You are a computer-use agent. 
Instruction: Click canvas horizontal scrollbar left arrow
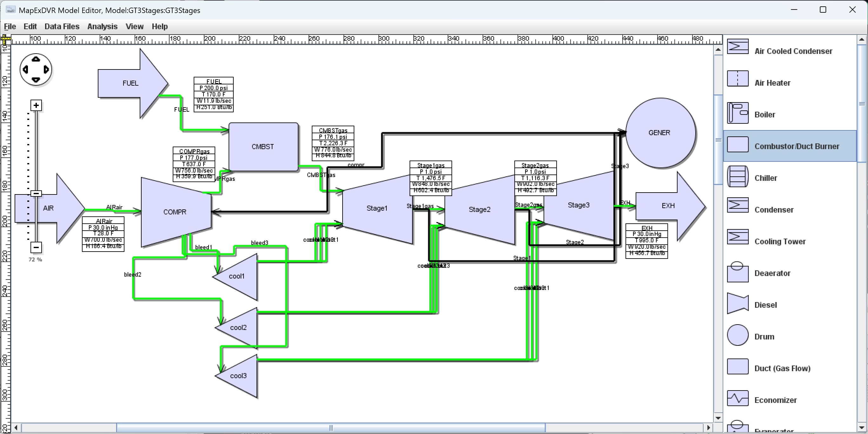coord(16,428)
